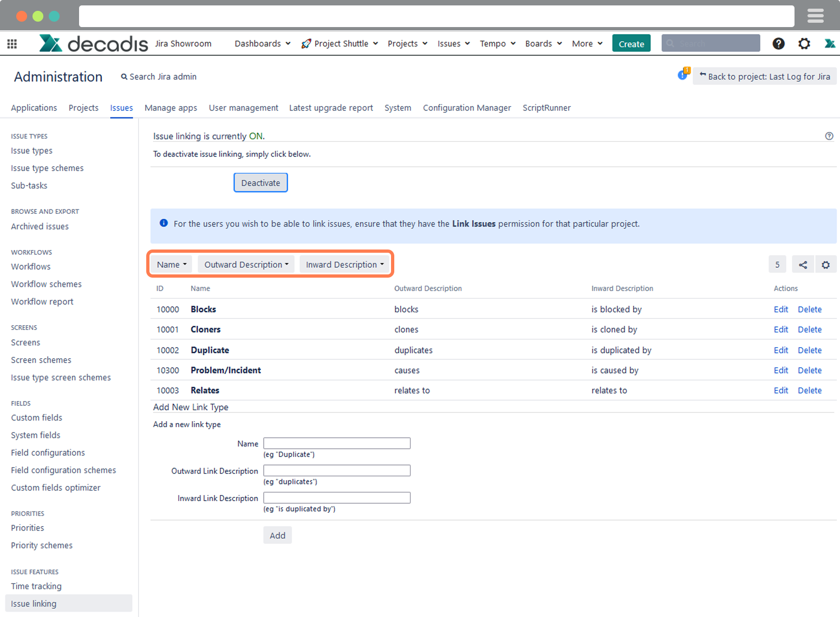The width and height of the screenshot is (840, 617).
Task: Expand the Outward Description filter dropdown
Action: point(246,265)
